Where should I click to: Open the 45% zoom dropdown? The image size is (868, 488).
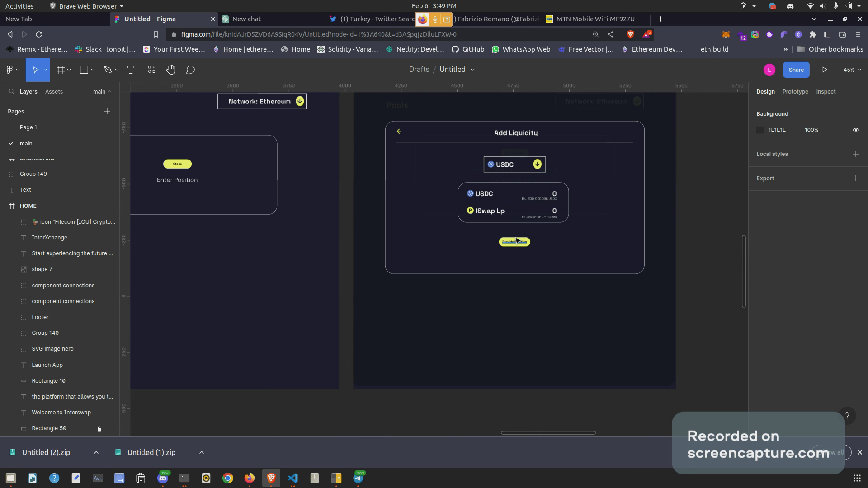click(852, 70)
